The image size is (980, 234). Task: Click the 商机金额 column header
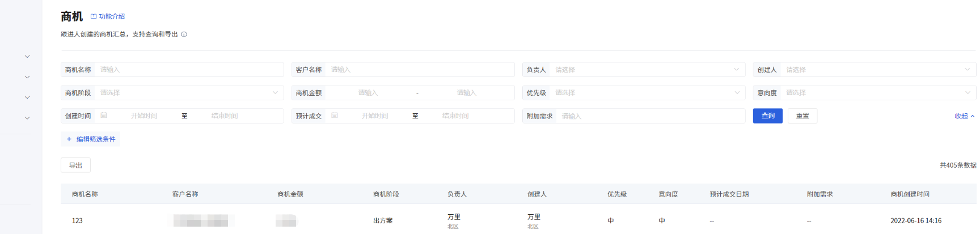pyautogui.click(x=290, y=194)
